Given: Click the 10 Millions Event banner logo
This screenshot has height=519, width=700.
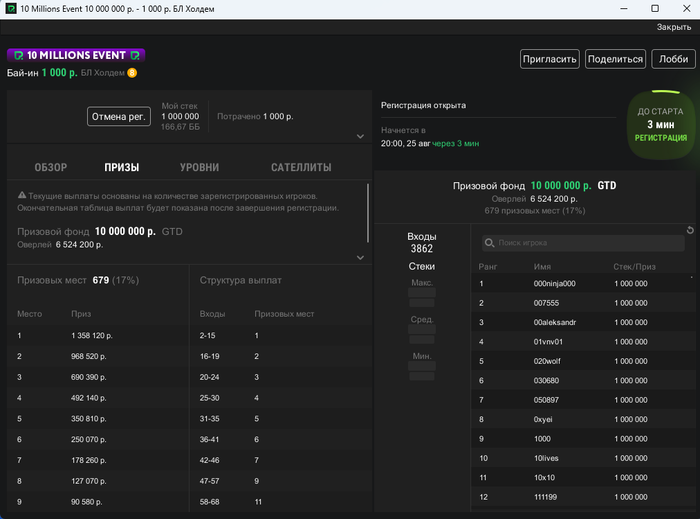Looking at the screenshot, I should [76, 55].
